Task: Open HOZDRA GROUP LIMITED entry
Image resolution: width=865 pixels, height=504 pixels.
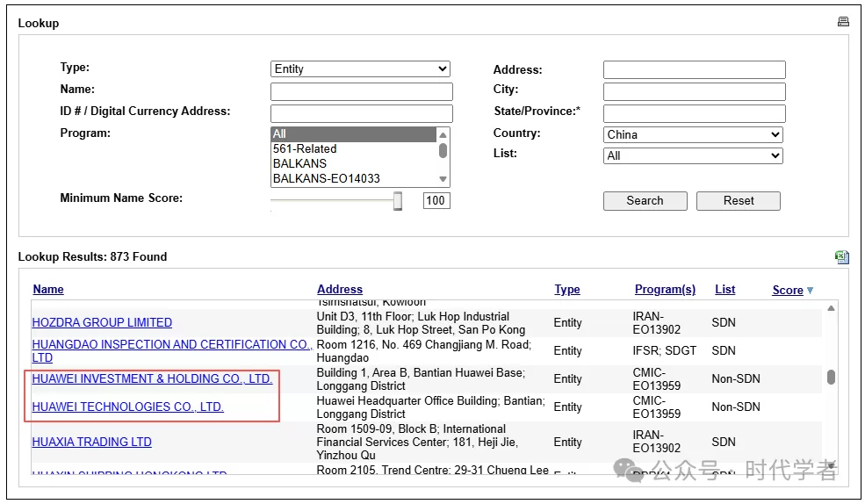Action: (x=102, y=322)
